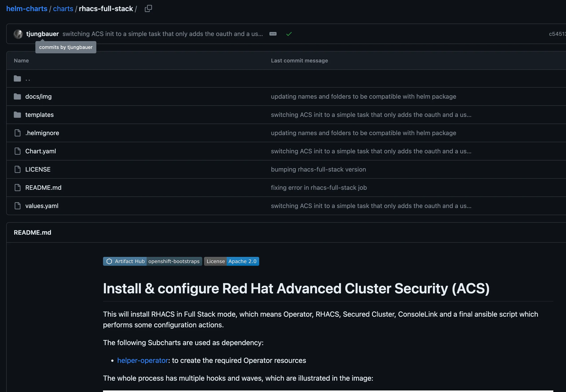Go to charts breadcrumb directory
This screenshot has width=566, height=392.
click(x=63, y=9)
